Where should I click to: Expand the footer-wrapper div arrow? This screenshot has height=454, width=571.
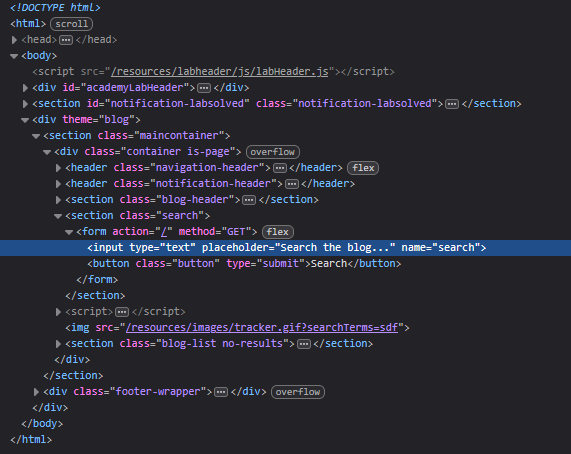pos(36,392)
